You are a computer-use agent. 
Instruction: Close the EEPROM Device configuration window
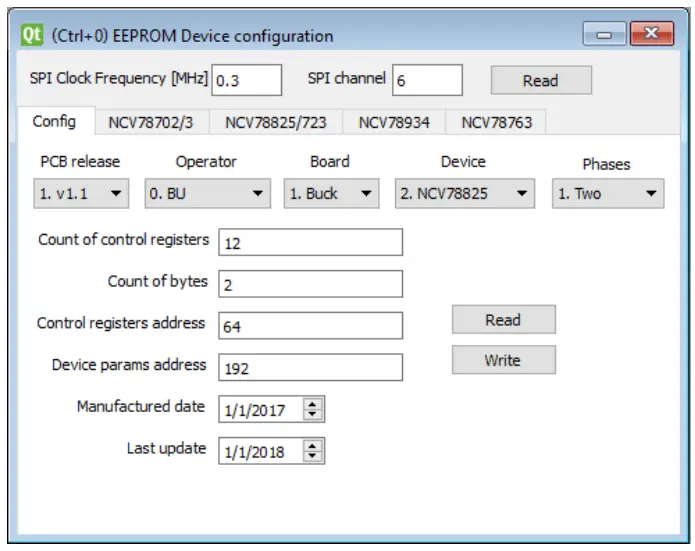(652, 34)
